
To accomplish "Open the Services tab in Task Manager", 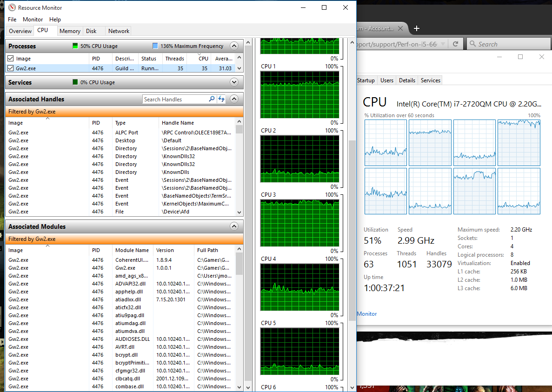I will click(x=430, y=80).
